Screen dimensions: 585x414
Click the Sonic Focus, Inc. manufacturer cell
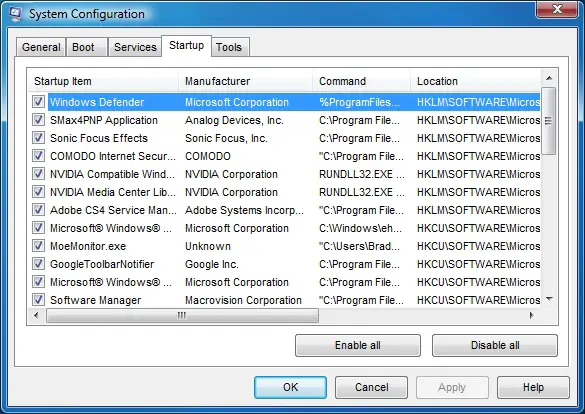point(226,138)
